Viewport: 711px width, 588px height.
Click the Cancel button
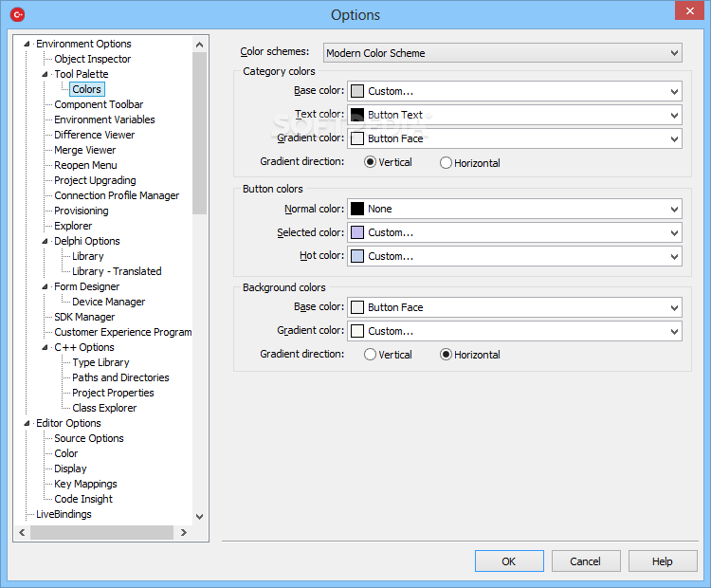tap(586, 561)
